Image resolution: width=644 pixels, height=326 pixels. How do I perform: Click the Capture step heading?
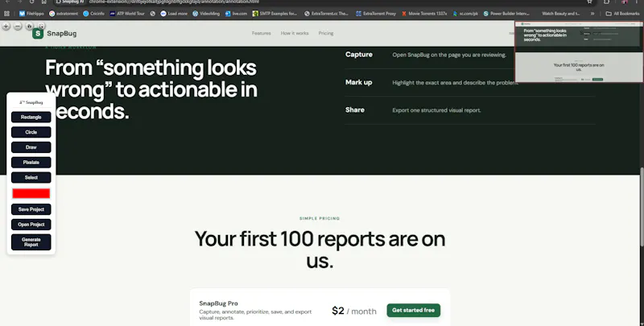[x=359, y=55]
